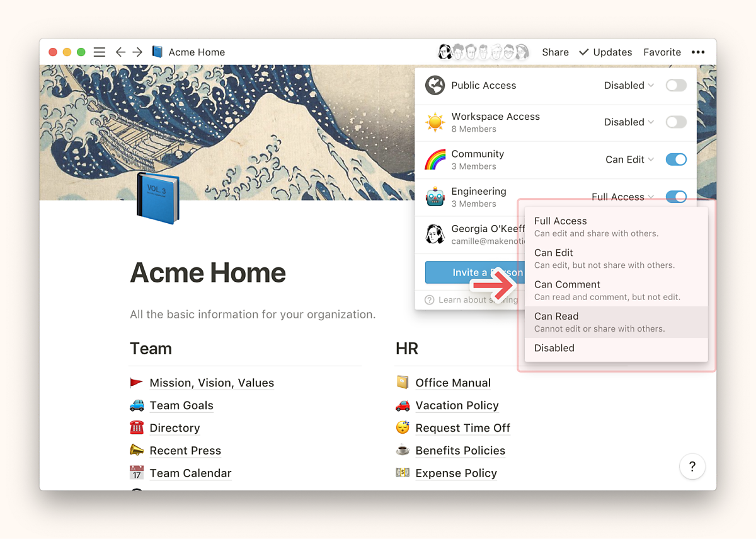Click the telephone icon beside Directory
The height and width of the screenshot is (539, 756).
(137, 428)
